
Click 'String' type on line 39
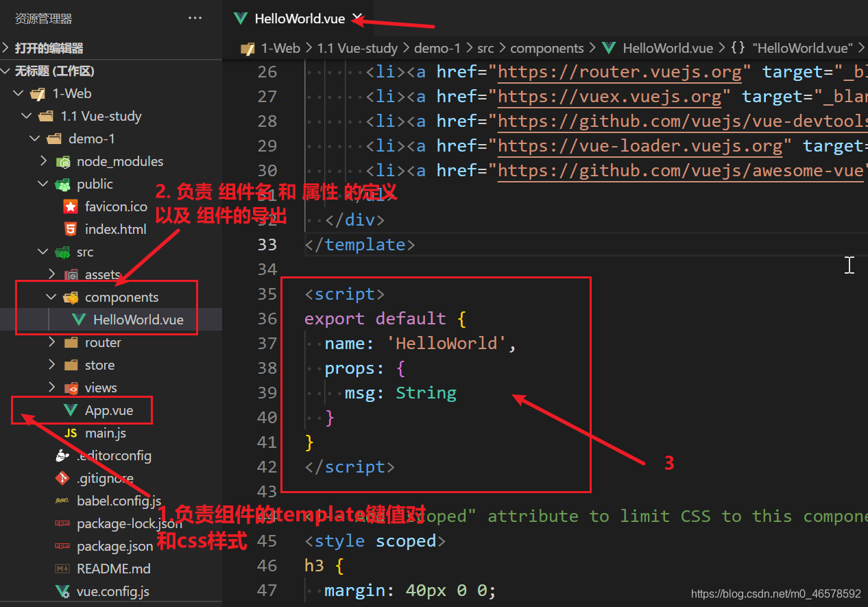point(426,393)
